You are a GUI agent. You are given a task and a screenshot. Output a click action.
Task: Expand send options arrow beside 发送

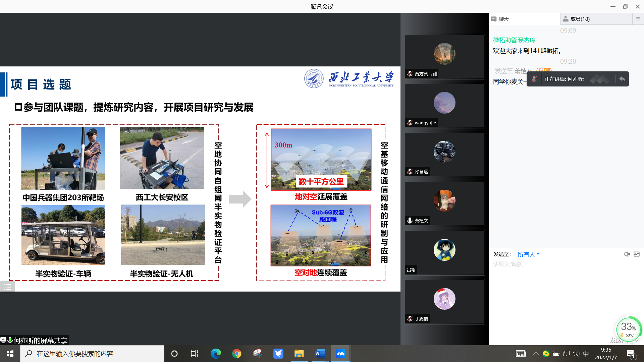[x=637, y=341]
